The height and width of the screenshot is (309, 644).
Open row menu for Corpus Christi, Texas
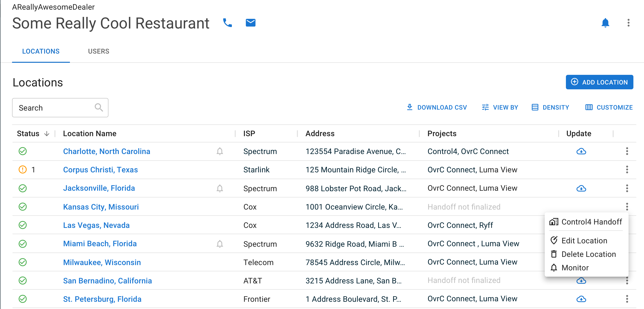pyautogui.click(x=627, y=169)
